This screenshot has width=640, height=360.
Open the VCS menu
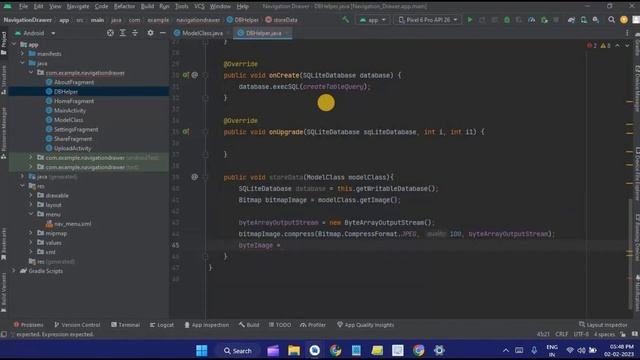click(x=199, y=6)
